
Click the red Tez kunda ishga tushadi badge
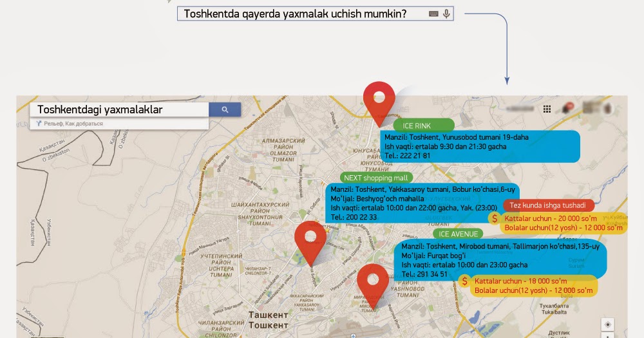pyautogui.click(x=547, y=205)
